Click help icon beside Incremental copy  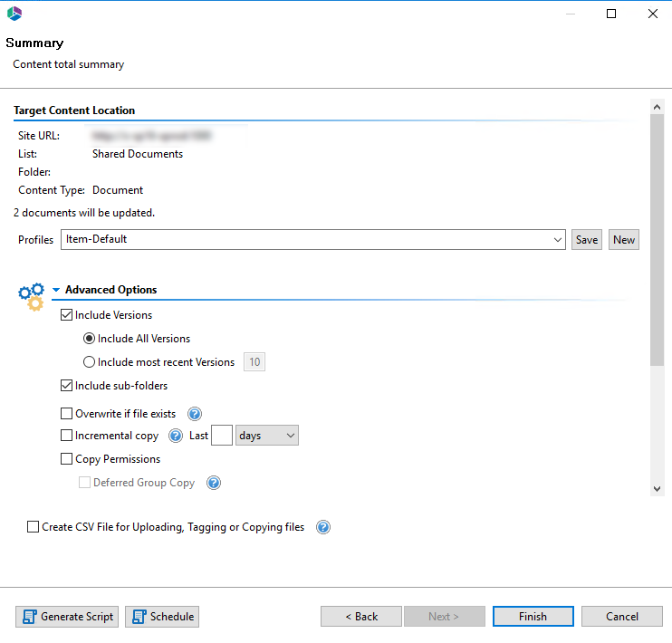click(x=176, y=436)
